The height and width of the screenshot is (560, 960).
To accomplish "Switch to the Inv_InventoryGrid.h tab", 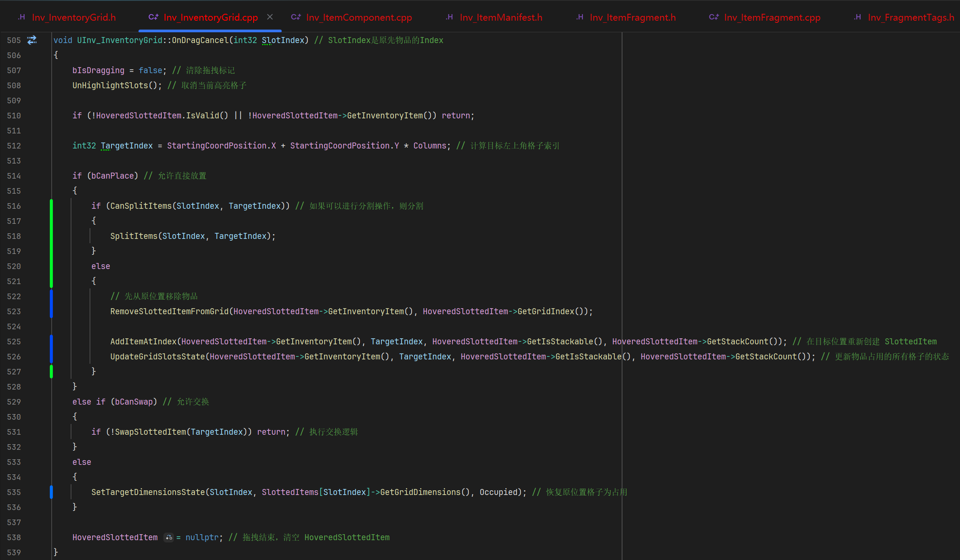I will click(x=74, y=17).
